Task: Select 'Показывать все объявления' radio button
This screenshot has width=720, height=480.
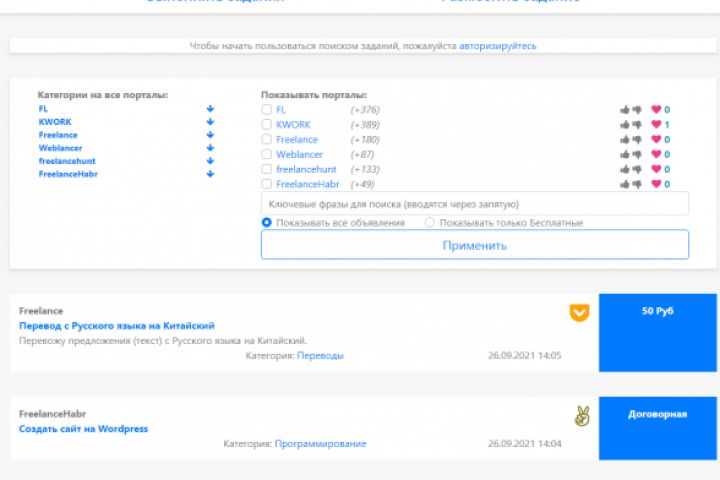Action: coord(266,222)
